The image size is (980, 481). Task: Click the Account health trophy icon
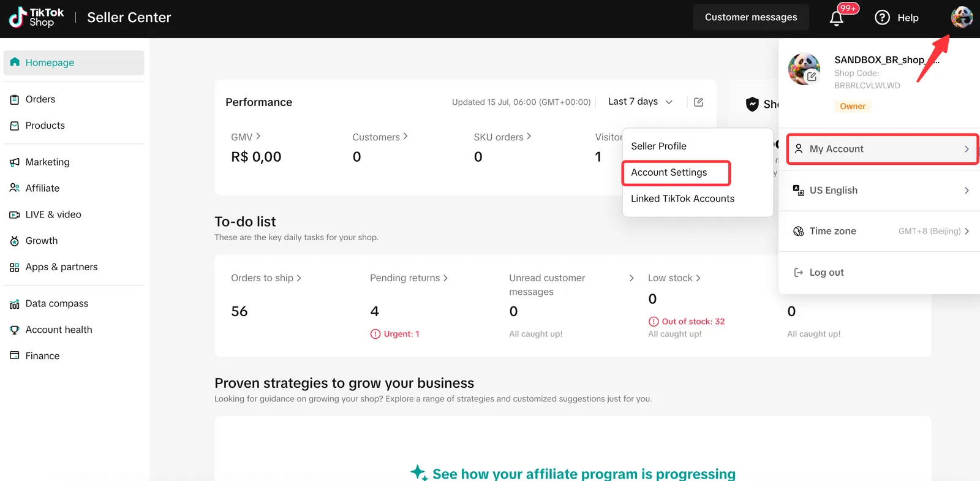[15, 330]
